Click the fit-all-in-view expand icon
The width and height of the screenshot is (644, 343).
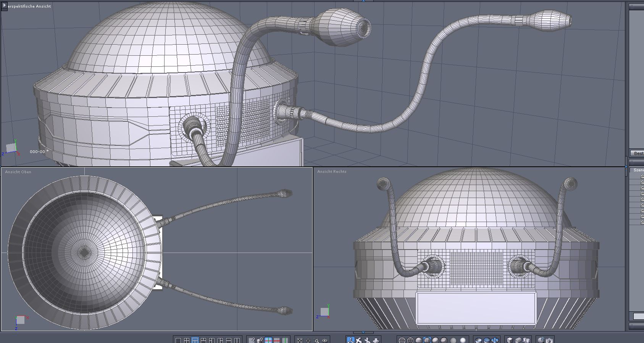pos(300,340)
